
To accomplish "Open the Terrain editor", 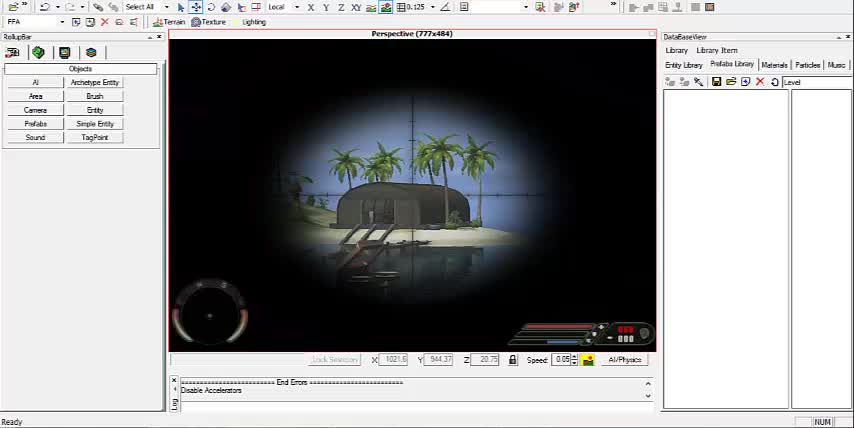I will [x=169, y=22].
